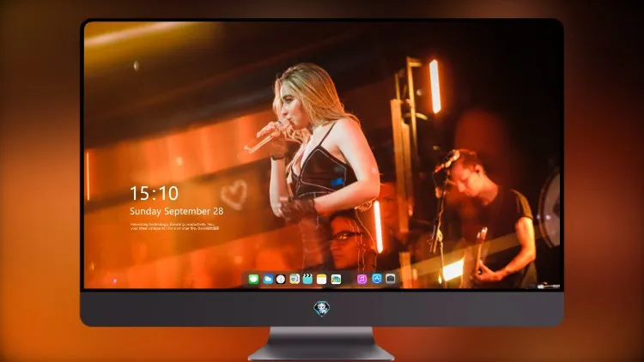Open the Weather app in dock
This screenshot has width=644, height=362.
[x=268, y=279]
